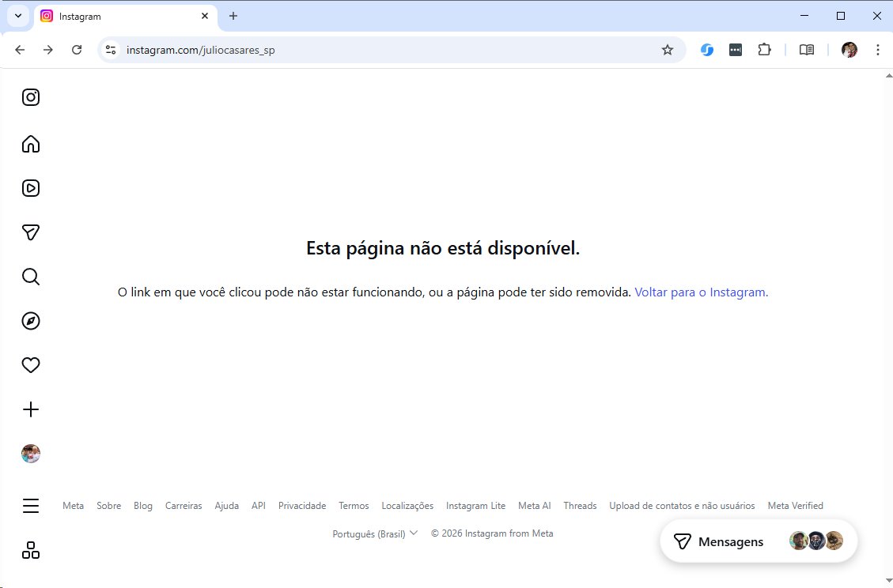View notifications with the heart icon
The height and width of the screenshot is (588, 893).
pyautogui.click(x=30, y=364)
